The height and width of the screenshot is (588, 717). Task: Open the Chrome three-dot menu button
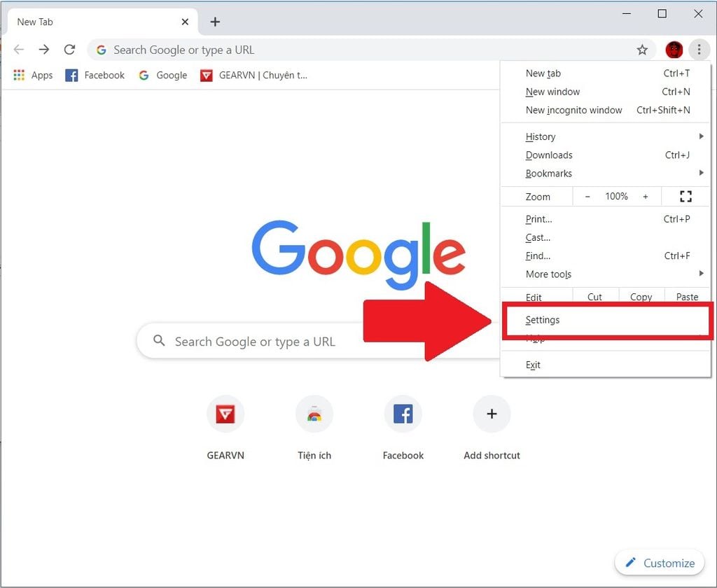click(699, 50)
